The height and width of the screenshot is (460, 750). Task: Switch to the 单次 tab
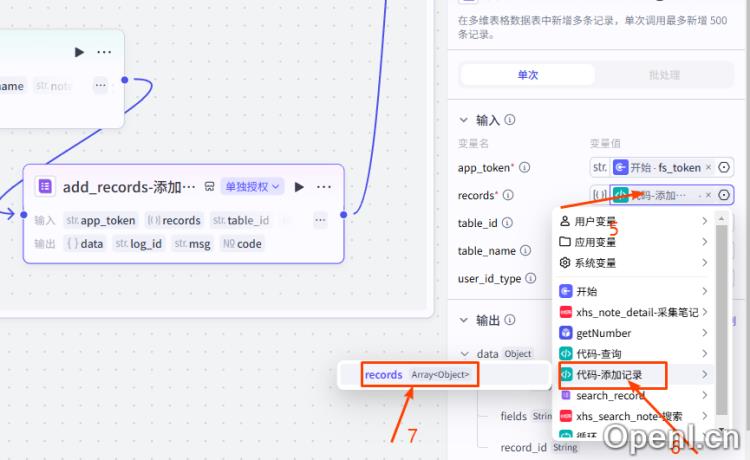[x=528, y=75]
